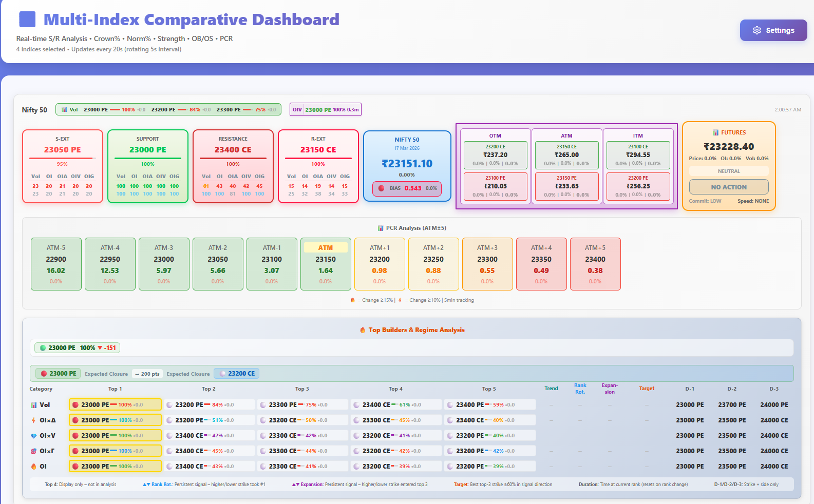Click the OIV 23000 PE 100% 0.3m tag
This screenshot has height=504, width=814.
click(326, 109)
